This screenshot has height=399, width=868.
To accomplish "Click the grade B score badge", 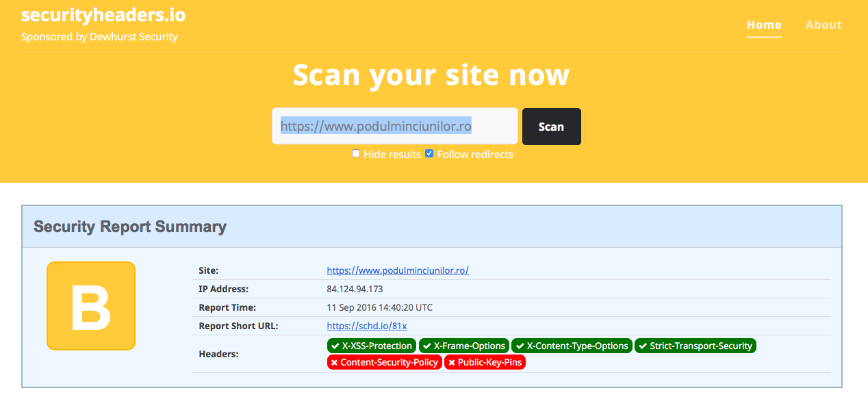I will 91,306.
